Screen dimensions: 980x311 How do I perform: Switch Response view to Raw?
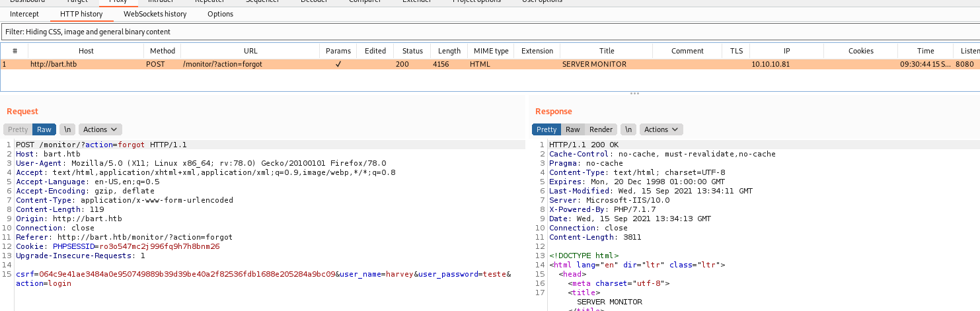(x=573, y=129)
